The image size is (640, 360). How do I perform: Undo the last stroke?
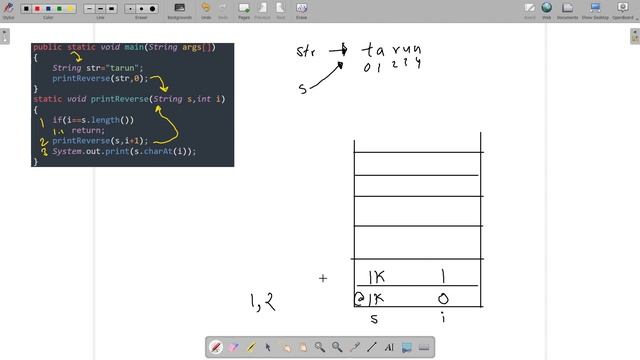click(206, 10)
